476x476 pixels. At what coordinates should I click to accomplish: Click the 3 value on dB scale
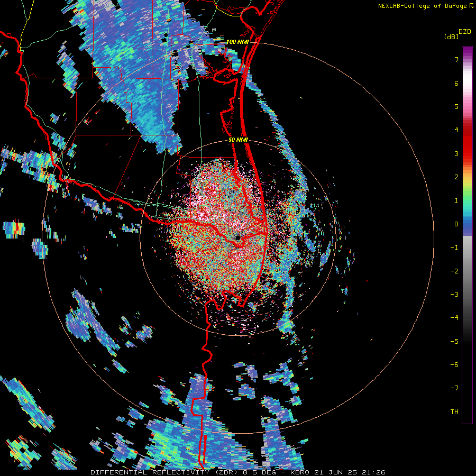pos(456,153)
